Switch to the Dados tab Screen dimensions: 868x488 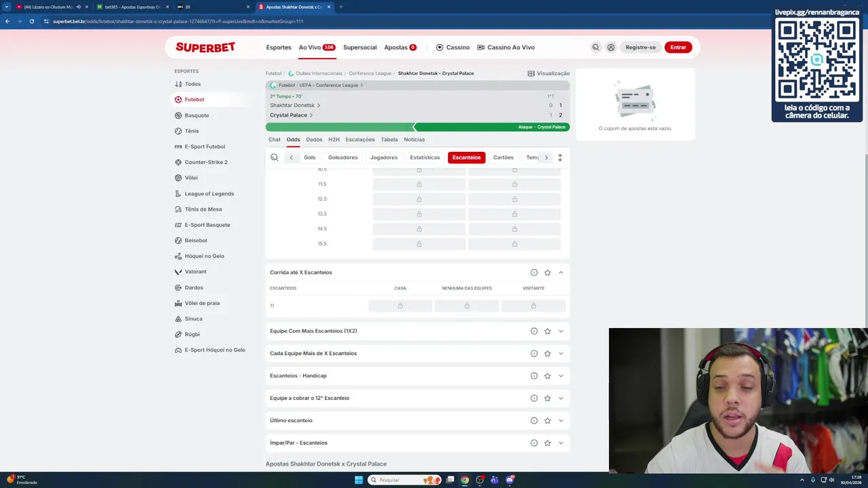coord(314,140)
